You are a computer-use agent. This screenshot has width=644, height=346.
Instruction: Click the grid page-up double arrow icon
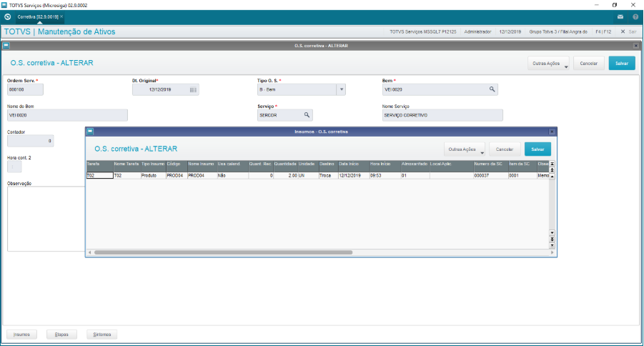(552, 169)
